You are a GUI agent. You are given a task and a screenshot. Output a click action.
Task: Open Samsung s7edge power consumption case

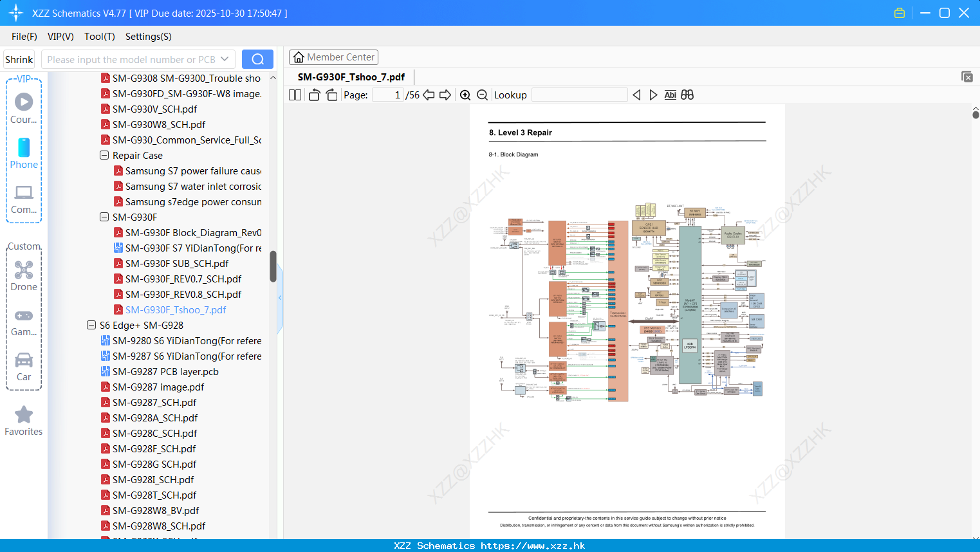[193, 202]
